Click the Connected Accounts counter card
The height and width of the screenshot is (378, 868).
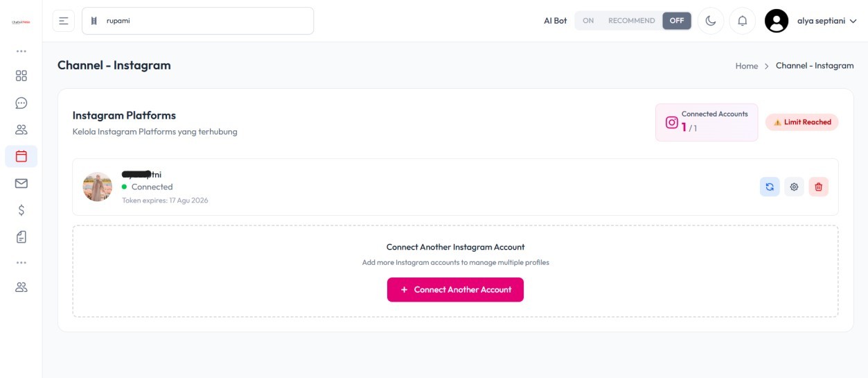pyautogui.click(x=707, y=123)
